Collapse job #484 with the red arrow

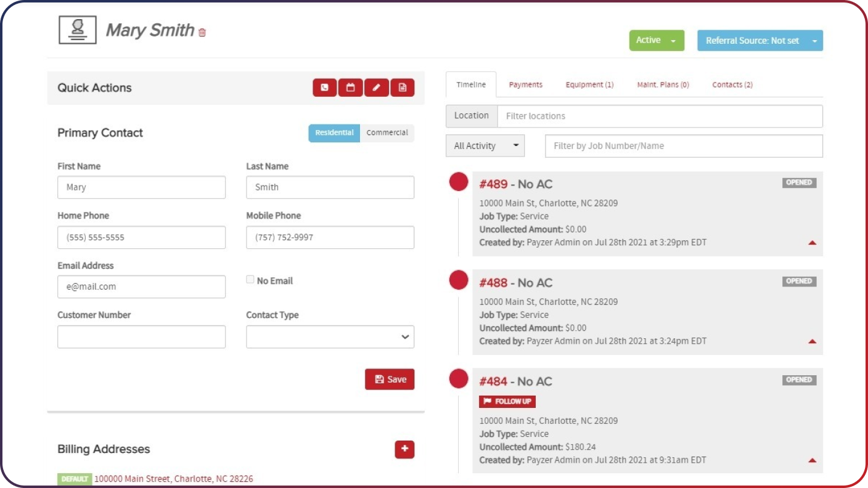coord(812,460)
